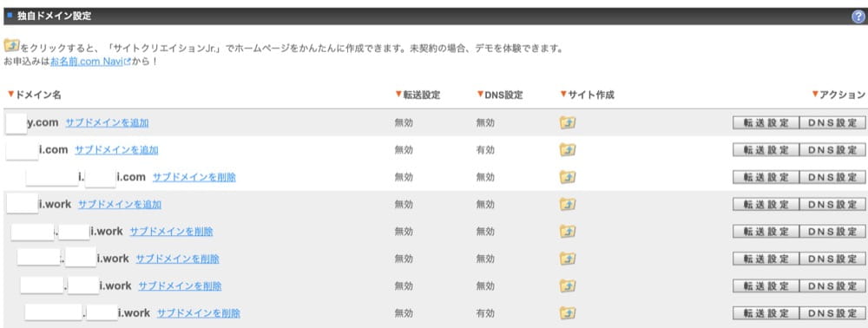Click DNS設定 for i.work subdomain with DNS 有効
This screenshot has height=328, width=868.
click(832, 313)
